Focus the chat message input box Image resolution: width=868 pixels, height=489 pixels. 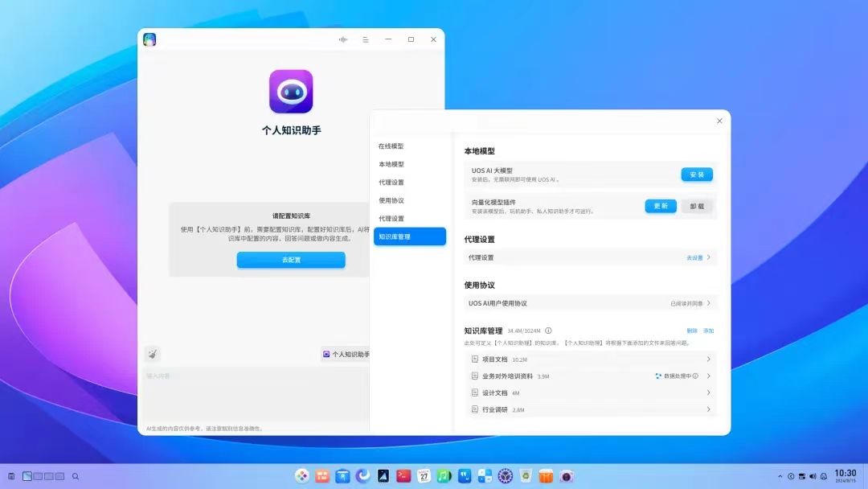coord(256,393)
